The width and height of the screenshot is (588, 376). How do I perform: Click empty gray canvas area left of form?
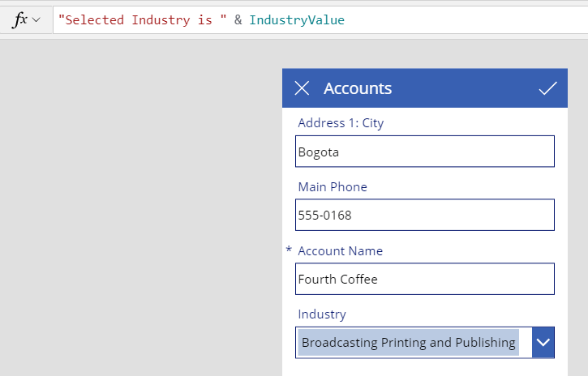pyautogui.click(x=140, y=206)
